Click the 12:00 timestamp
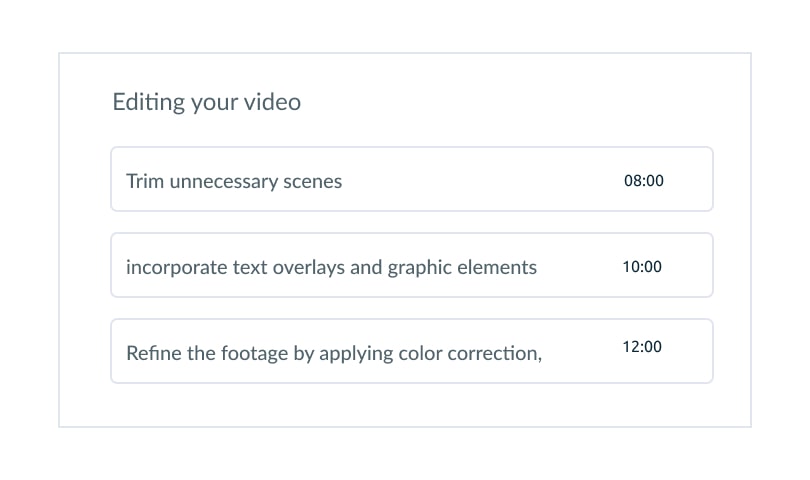Image resolution: width=810 pixels, height=480 pixels. click(642, 347)
